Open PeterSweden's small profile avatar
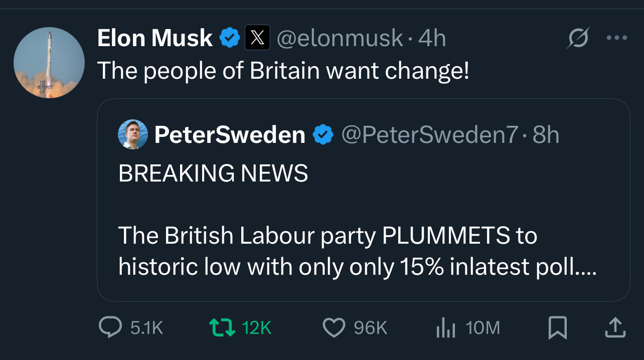This screenshot has width=644, height=360. click(x=133, y=134)
